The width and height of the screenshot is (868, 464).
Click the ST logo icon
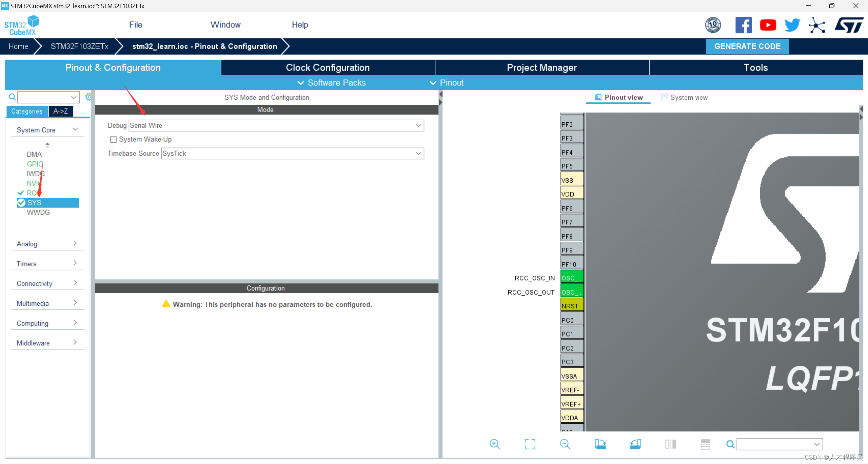point(849,25)
